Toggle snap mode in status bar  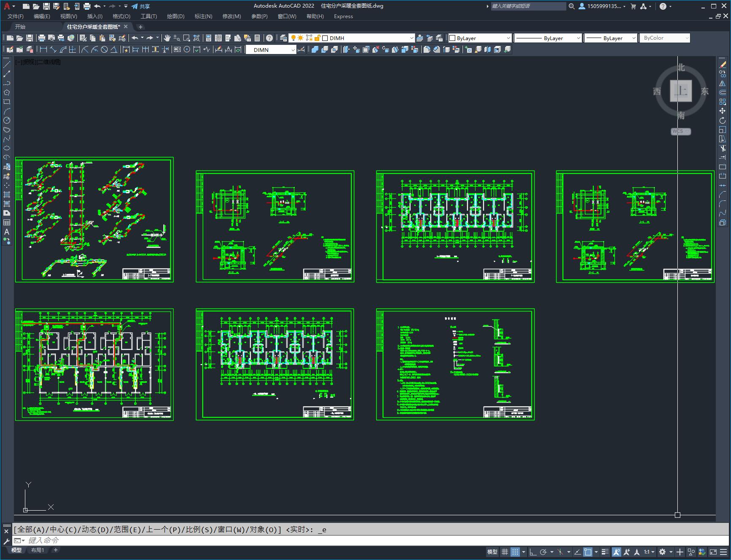(x=515, y=552)
